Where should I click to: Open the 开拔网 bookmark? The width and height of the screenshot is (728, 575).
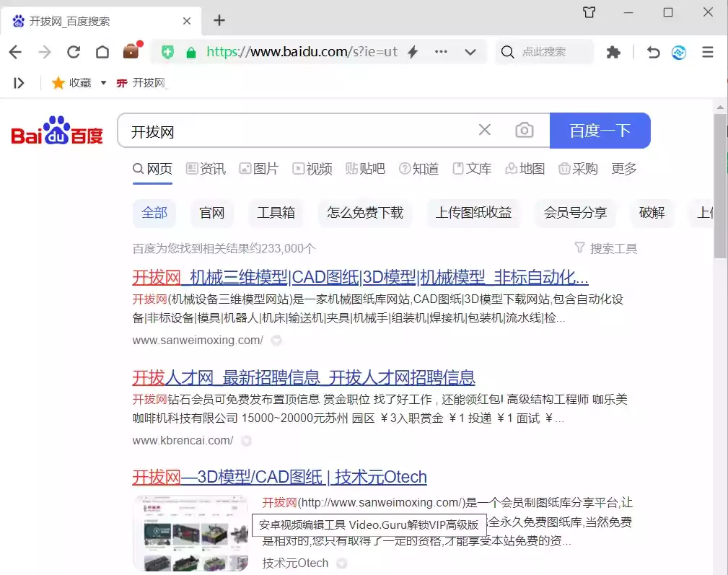click(x=142, y=83)
